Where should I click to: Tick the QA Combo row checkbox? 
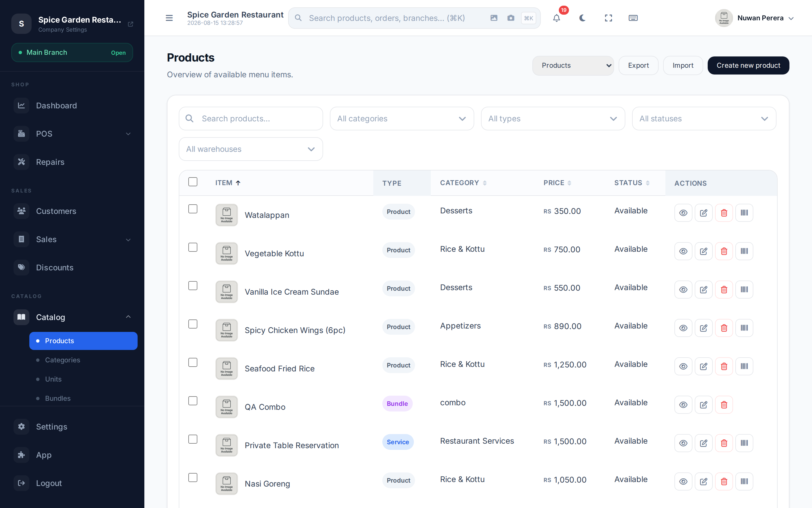[x=193, y=401]
